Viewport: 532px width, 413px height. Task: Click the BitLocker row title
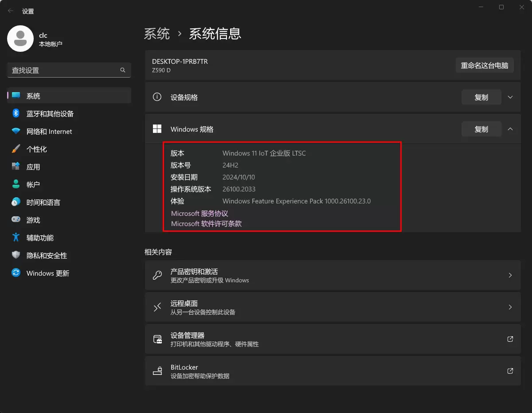184,367
